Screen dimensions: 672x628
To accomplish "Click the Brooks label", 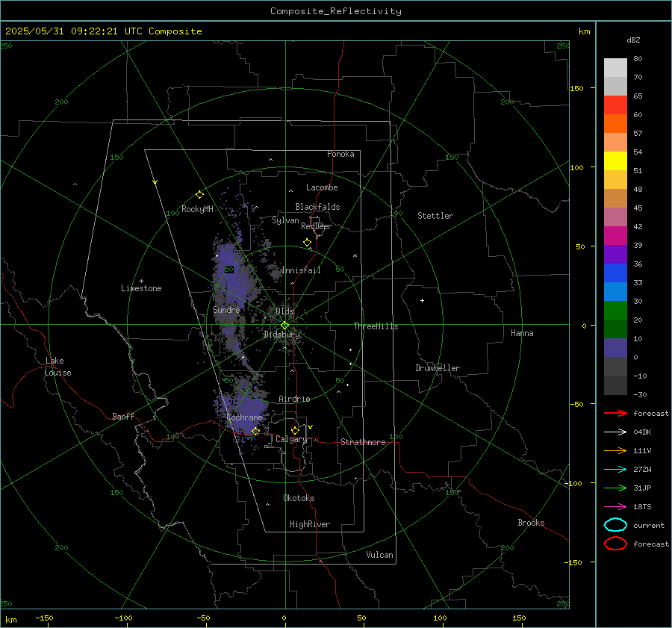I will point(531,523).
